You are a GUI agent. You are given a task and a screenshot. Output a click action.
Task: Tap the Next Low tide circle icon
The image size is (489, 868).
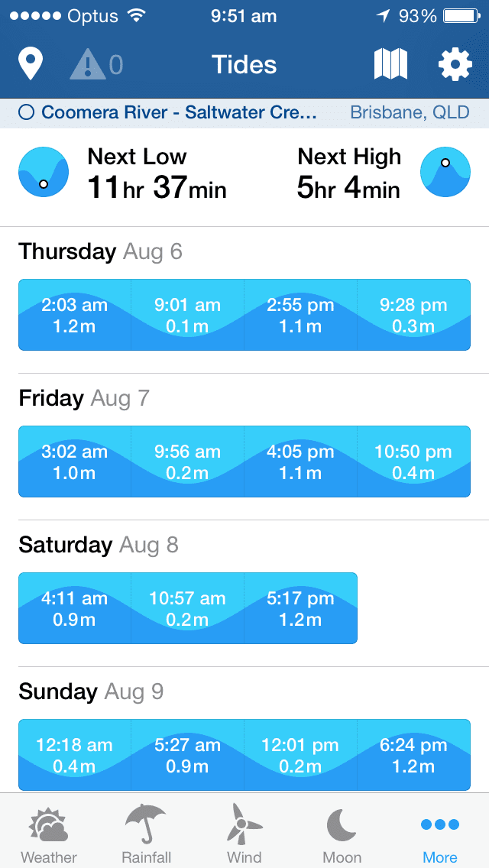(44, 173)
